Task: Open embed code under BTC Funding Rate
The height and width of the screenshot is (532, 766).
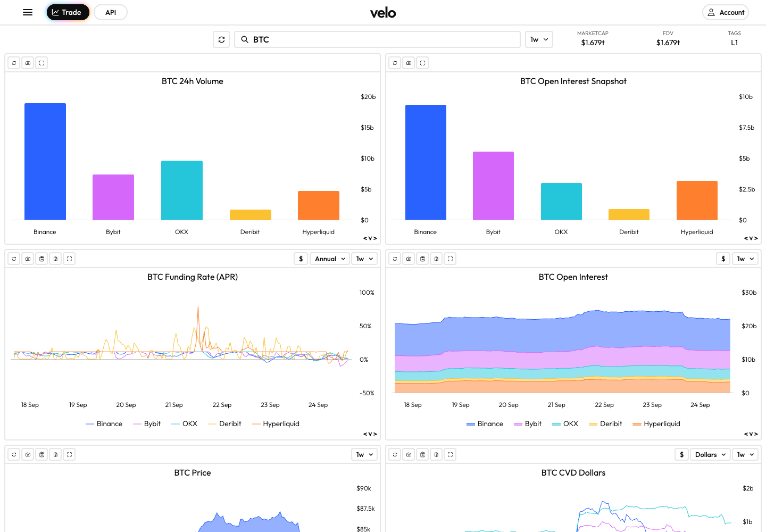Action: [370, 434]
